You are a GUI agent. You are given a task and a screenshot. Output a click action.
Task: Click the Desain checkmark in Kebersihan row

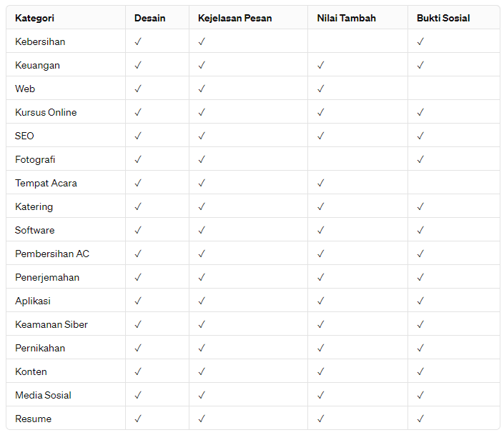point(138,41)
